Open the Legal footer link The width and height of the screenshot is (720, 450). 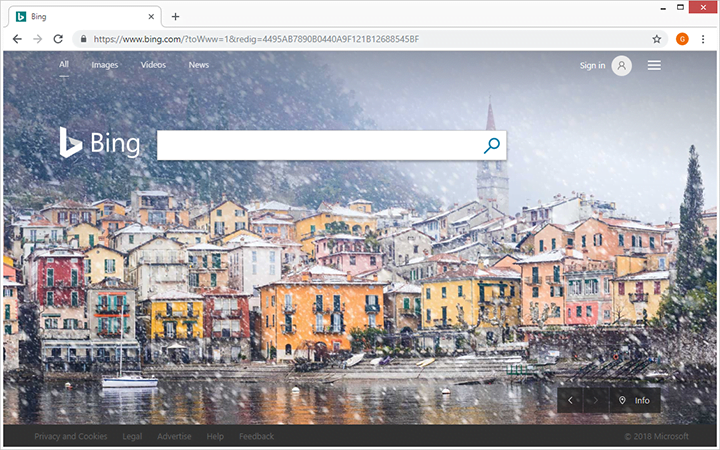click(x=132, y=436)
